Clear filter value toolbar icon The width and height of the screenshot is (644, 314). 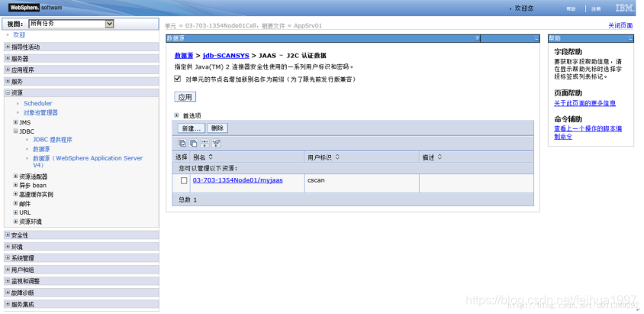[x=216, y=144]
